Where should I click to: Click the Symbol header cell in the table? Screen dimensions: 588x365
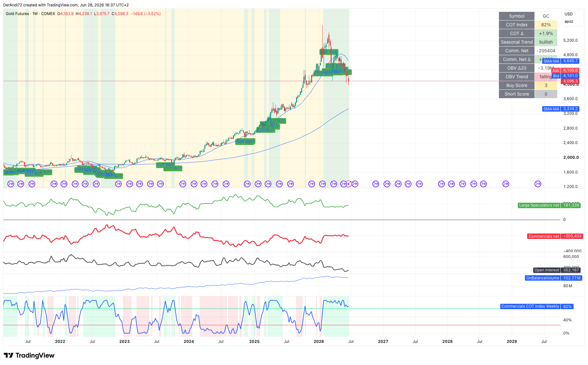coord(517,16)
